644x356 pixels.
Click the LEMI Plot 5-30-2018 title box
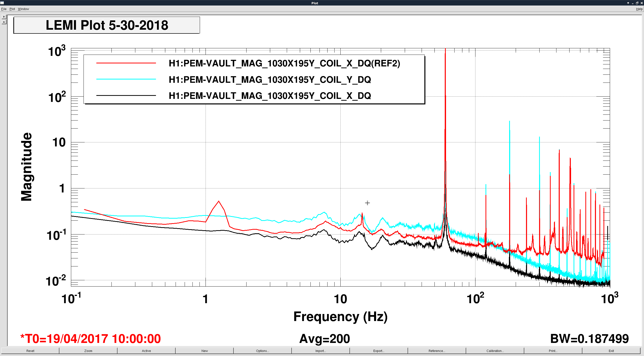click(107, 25)
